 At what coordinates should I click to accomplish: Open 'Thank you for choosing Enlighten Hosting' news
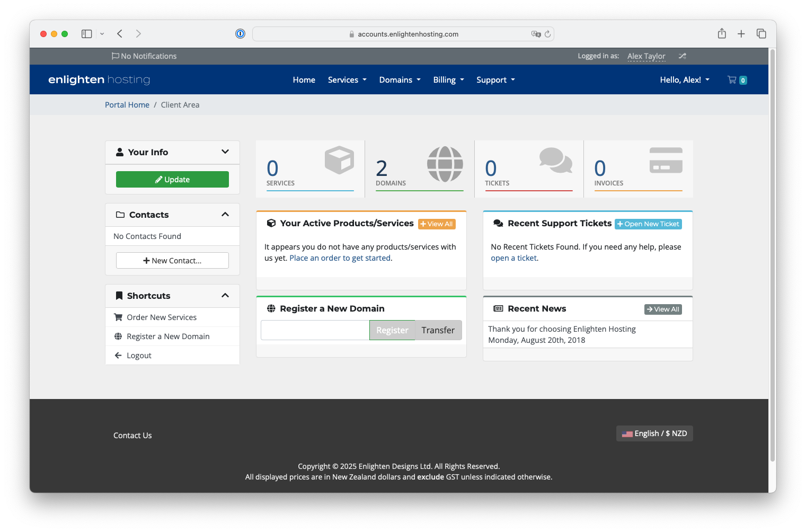[x=562, y=329]
